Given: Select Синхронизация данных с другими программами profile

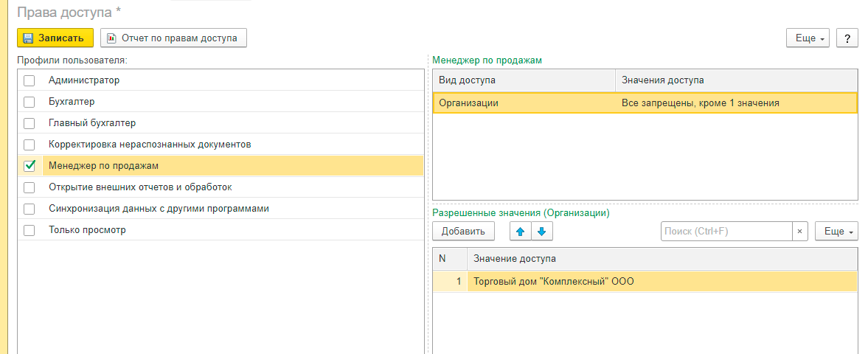Looking at the screenshot, I should pos(159,209).
